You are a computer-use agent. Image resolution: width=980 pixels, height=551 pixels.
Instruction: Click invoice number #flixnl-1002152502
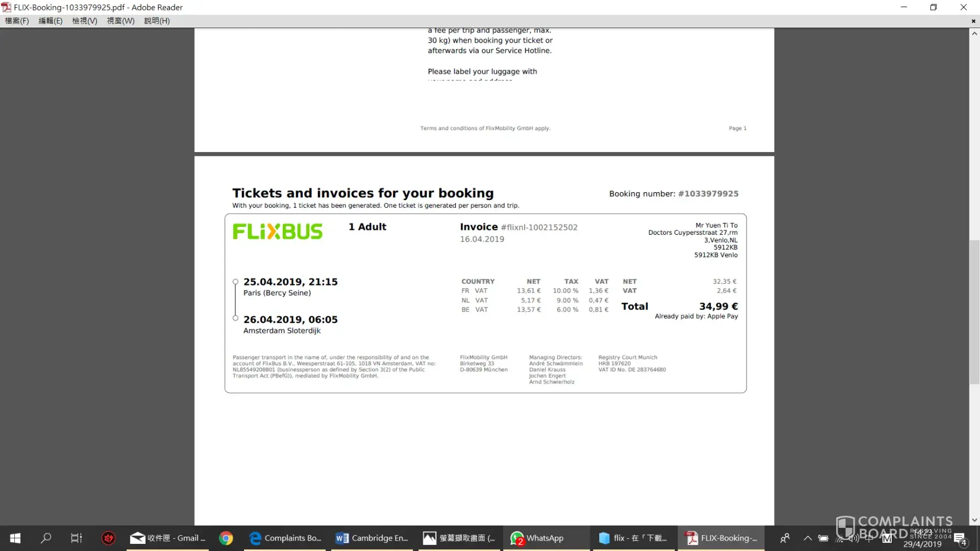(x=539, y=228)
